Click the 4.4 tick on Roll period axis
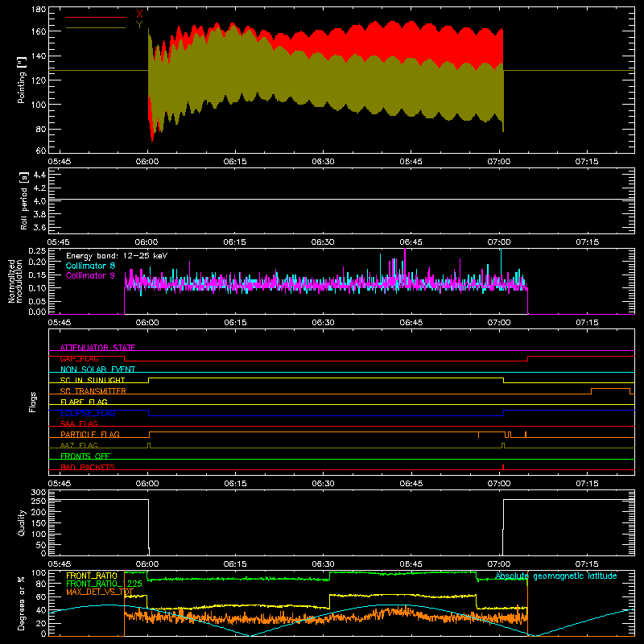The height and width of the screenshot is (644, 644). [39, 175]
